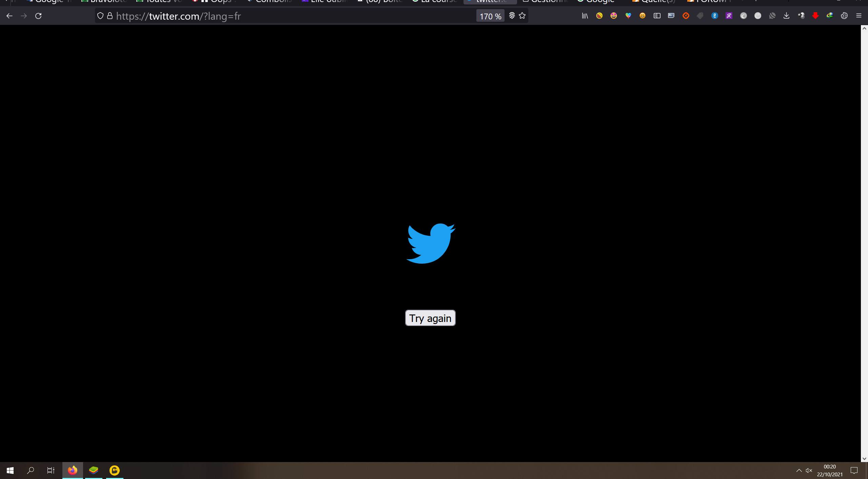Switch to the Gestionnaire tab

(x=546, y=1)
